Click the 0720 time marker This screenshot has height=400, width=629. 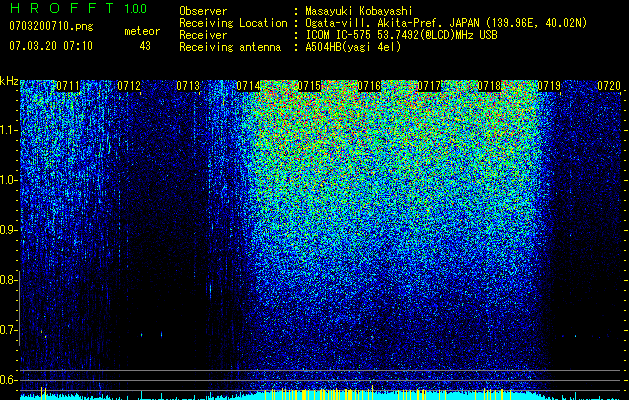[x=609, y=86]
